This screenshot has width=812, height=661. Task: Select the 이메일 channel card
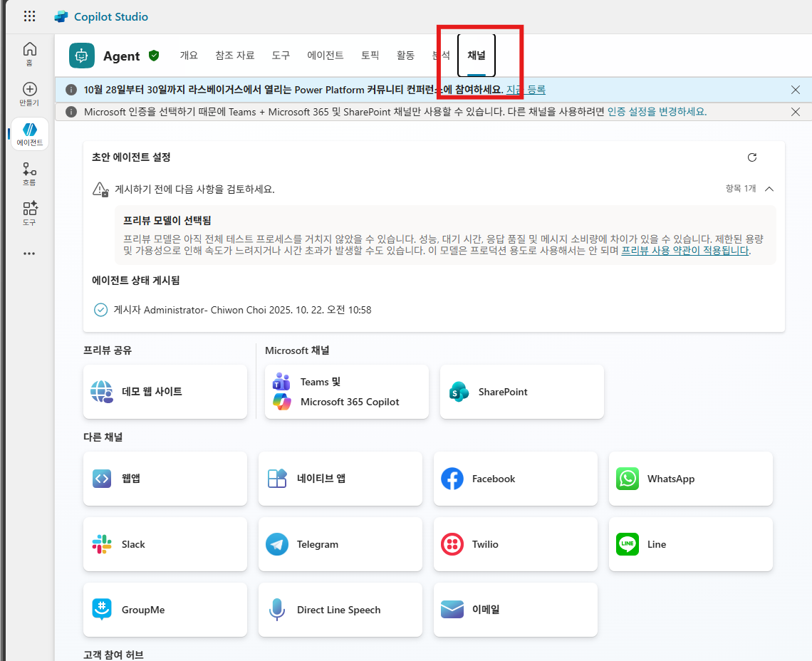click(516, 610)
